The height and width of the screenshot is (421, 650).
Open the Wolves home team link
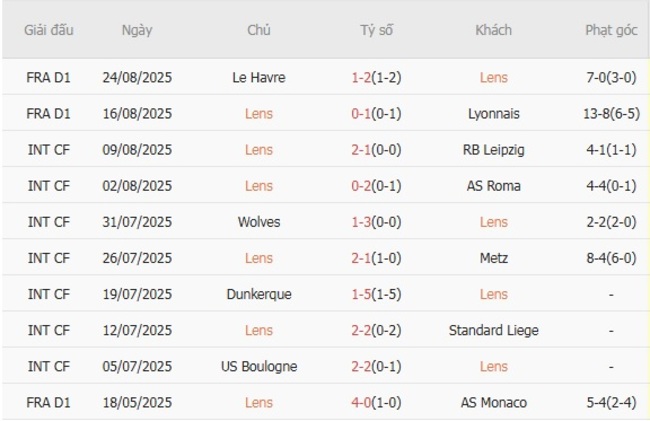coord(259,221)
